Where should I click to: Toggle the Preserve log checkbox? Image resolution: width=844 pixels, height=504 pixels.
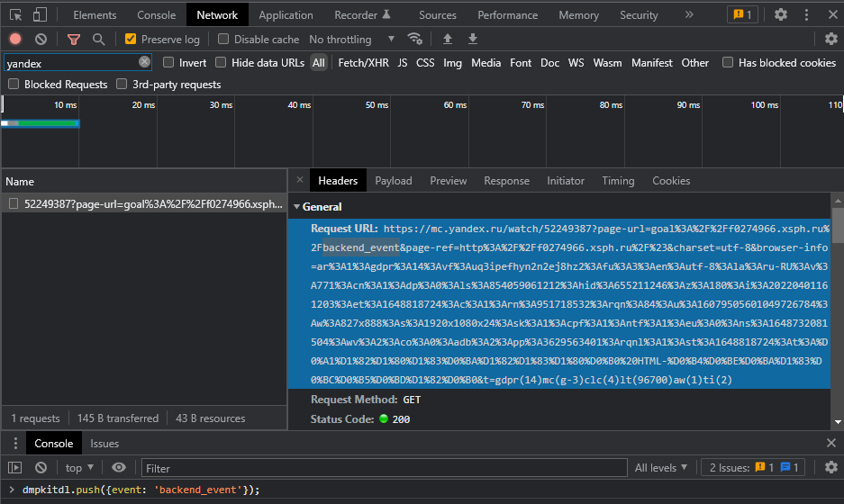point(131,39)
